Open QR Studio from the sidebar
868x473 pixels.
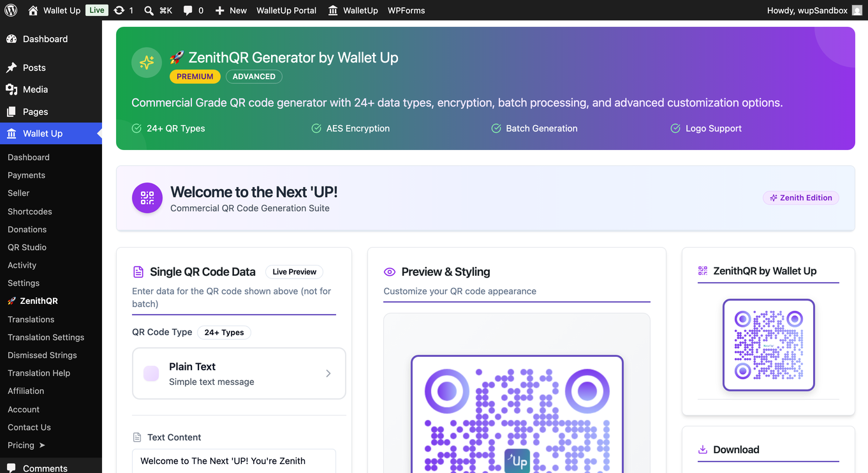pyautogui.click(x=27, y=247)
